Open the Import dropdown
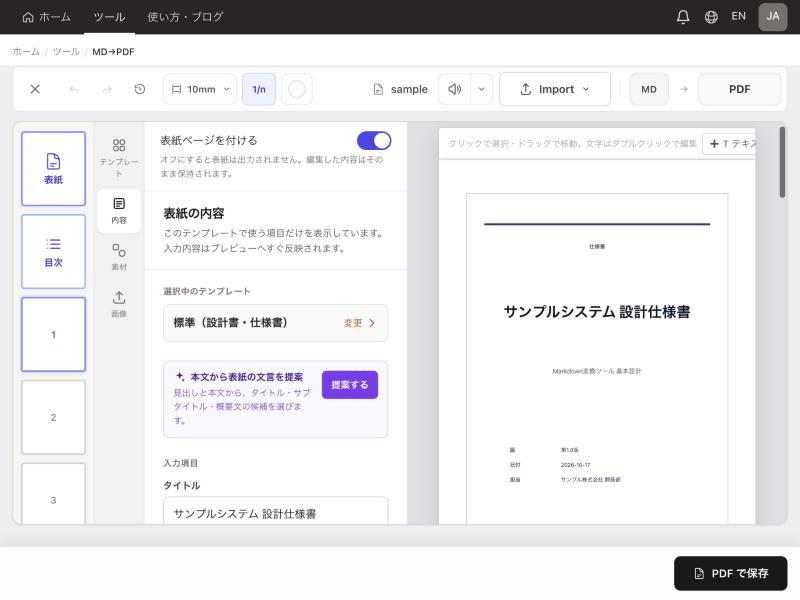The height and width of the screenshot is (600, 800). 555,89
